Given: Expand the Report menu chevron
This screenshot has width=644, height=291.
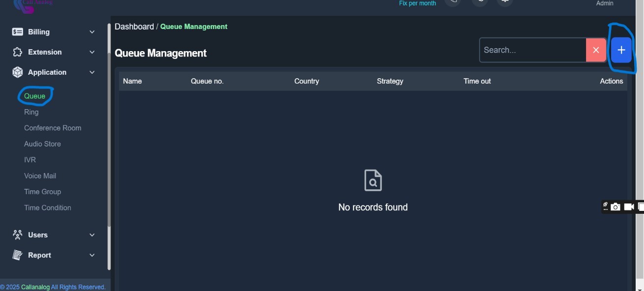Looking at the screenshot, I should pyautogui.click(x=92, y=255).
